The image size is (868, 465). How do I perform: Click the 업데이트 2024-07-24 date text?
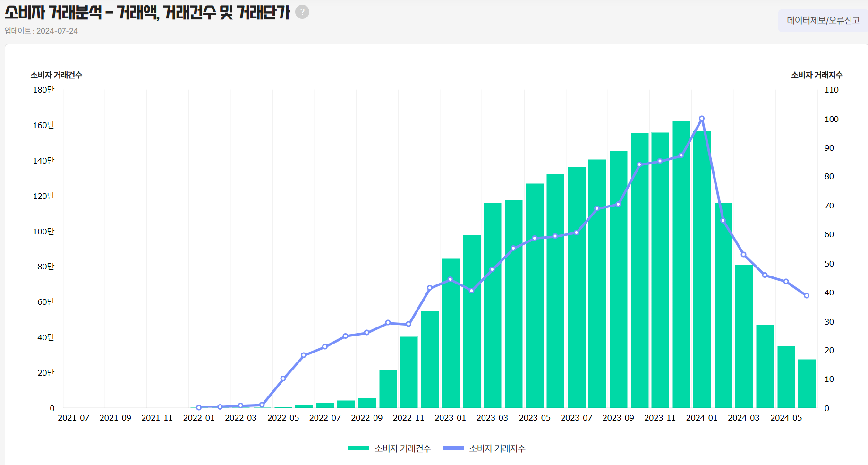click(41, 31)
